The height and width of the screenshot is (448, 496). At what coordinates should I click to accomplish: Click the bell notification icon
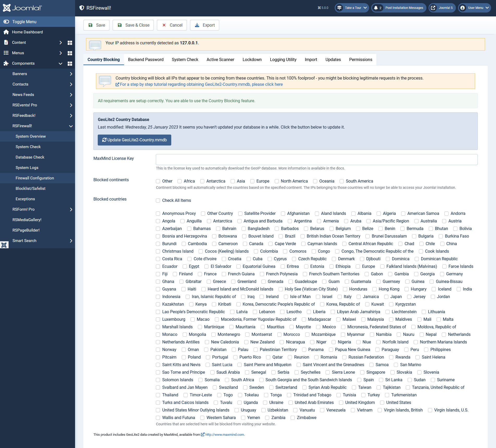coord(376,8)
